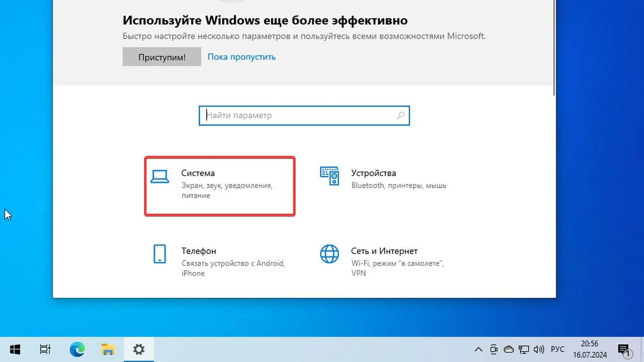Open the Телефон phone icon
Image resolution: width=644 pixels, height=362 pixels.
click(x=160, y=254)
